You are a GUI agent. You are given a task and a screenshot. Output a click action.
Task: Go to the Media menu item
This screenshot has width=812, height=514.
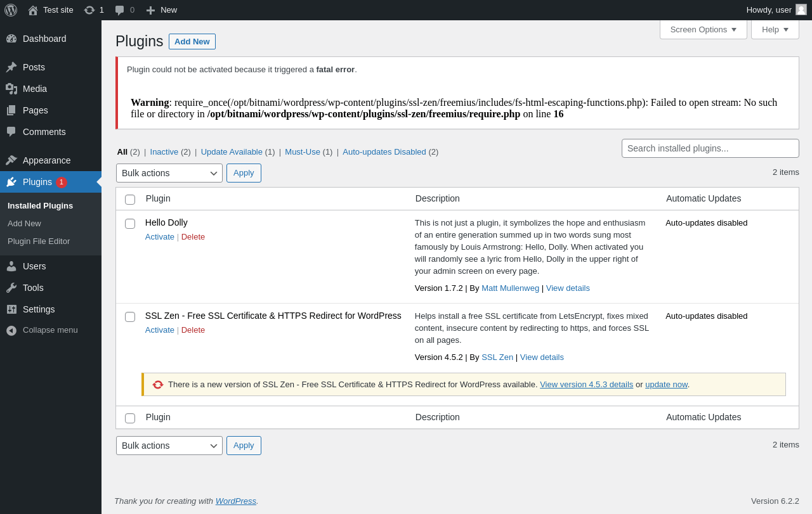click(x=51, y=89)
